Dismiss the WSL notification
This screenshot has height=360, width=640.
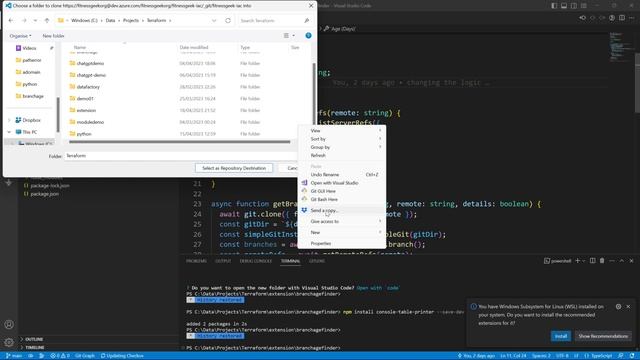[628, 307]
